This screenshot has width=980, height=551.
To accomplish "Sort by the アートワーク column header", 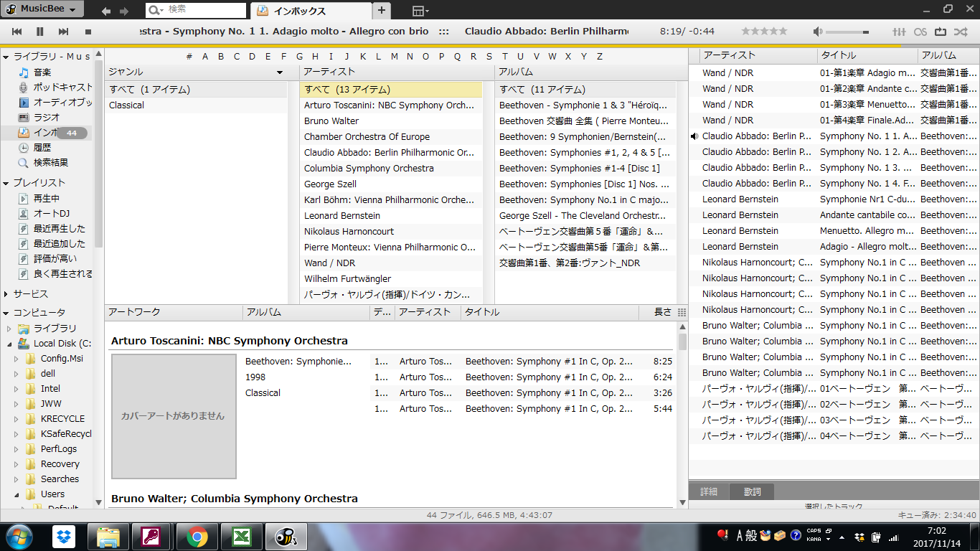I will [174, 312].
